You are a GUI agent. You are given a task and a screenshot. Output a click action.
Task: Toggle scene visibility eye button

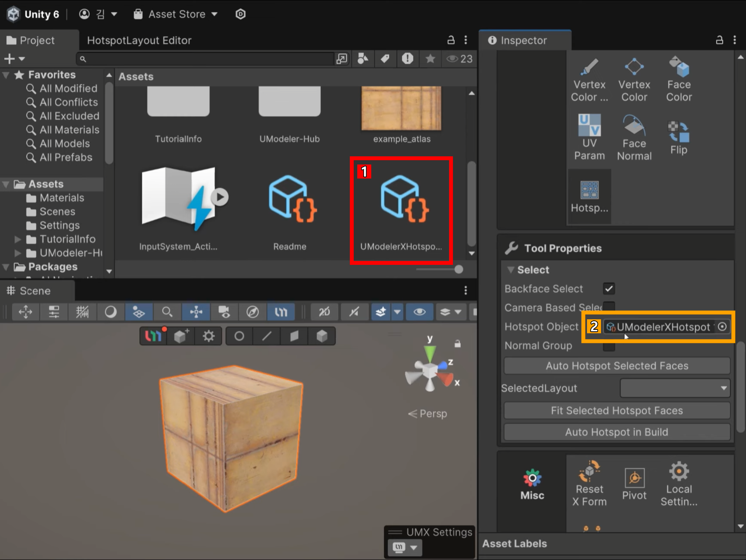pyautogui.click(x=419, y=312)
